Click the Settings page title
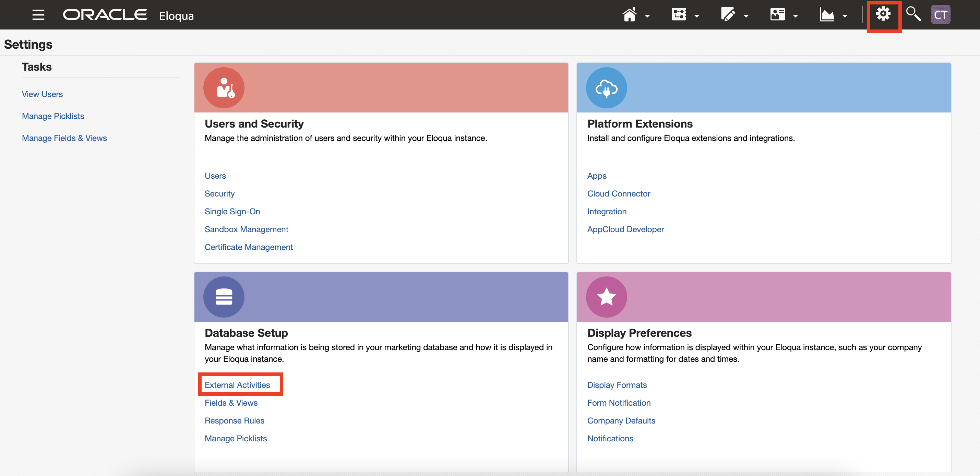Image resolution: width=980 pixels, height=476 pixels. point(28,45)
